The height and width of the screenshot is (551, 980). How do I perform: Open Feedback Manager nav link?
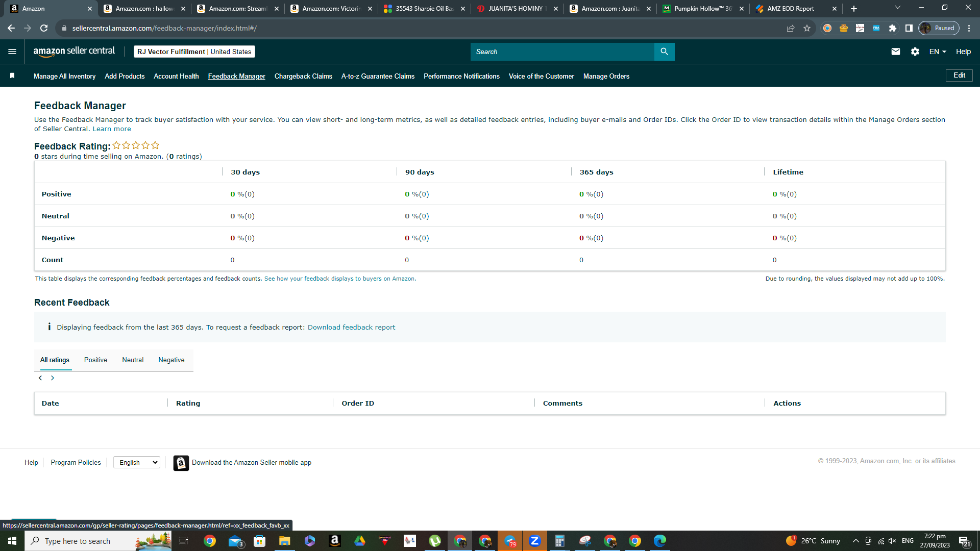coord(236,76)
